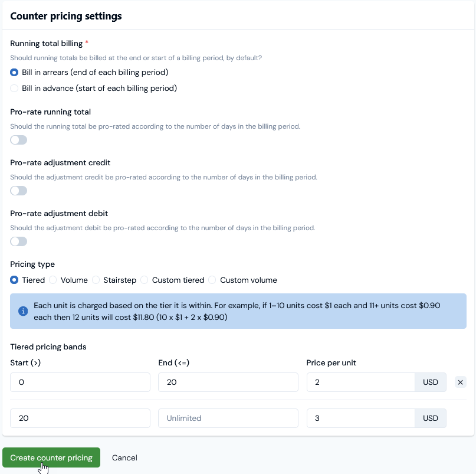476x474 pixels.
Task: Select the Custom tiered pricing type
Action: point(144,280)
